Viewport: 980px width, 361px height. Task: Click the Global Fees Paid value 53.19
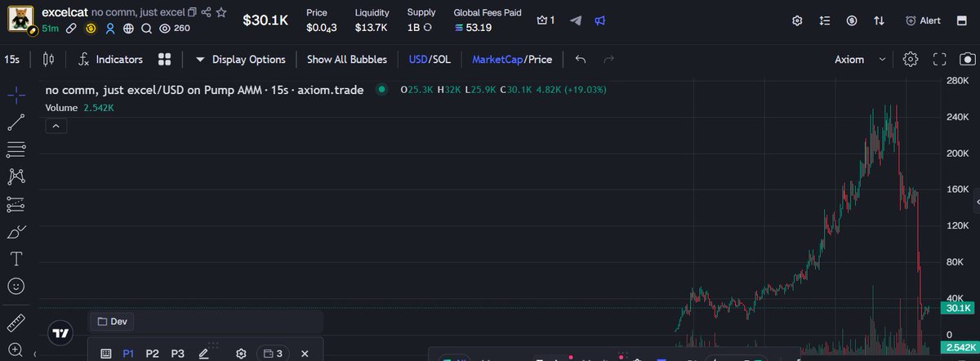(473, 28)
